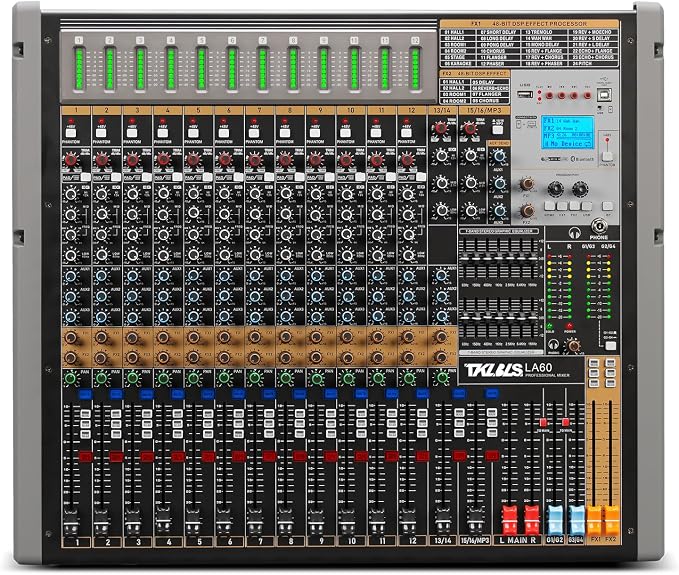Click the phones level knob below the POWER LED
679x575 pixels.
[x=574, y=346]
